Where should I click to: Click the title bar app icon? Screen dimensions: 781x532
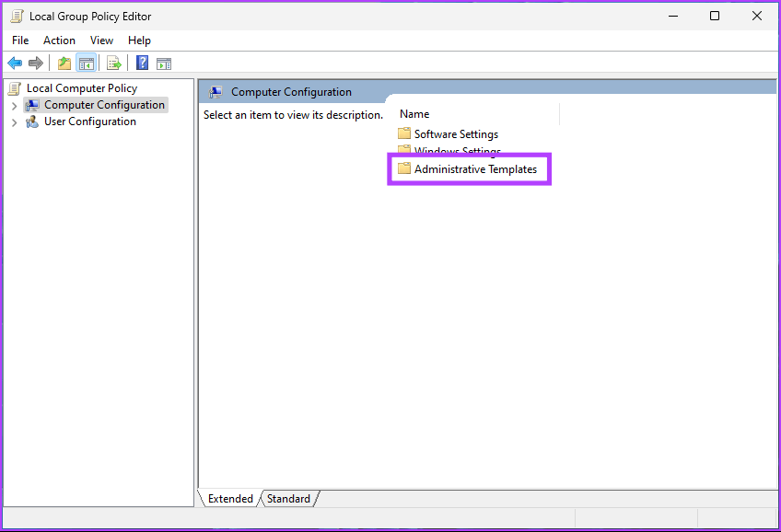pyautogui.click(x=17, y=17)
